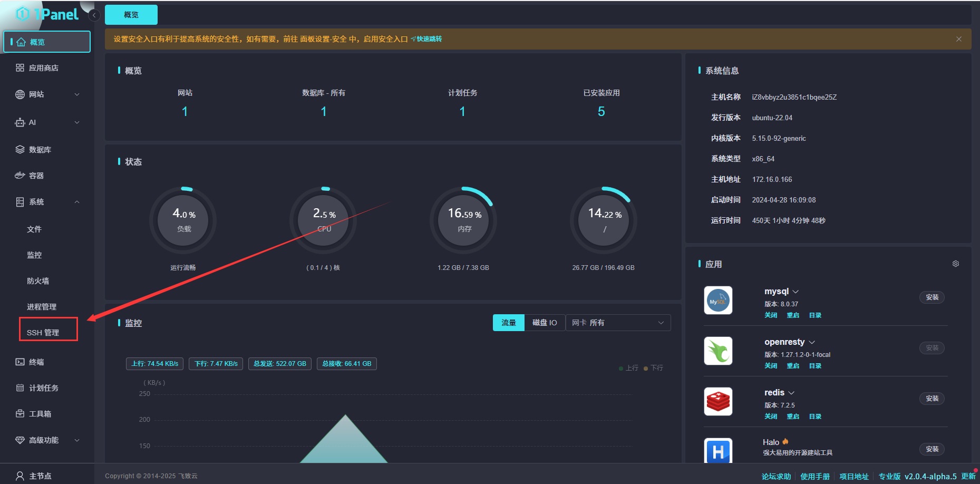The height and width of the screenshot is (484, 980).
Task: Click the openresty app icon
Action: coord(718,351)
